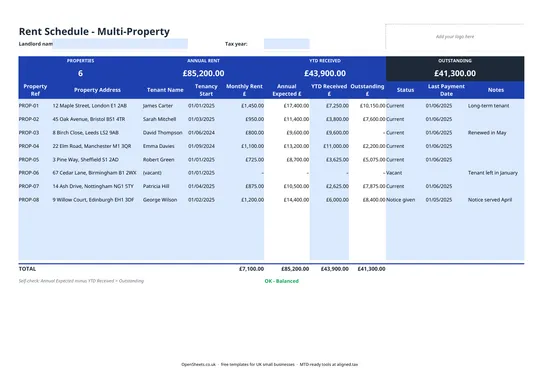Click monthly rent £950.00 for PROP-02
This screenshot has width=540, height=382.
click(x=255, y=119)
